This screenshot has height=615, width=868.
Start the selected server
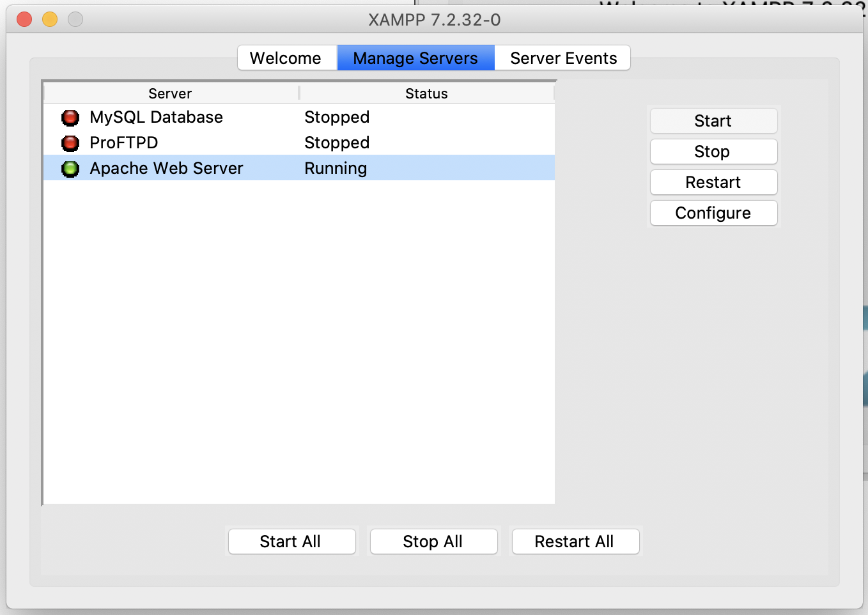713,121
